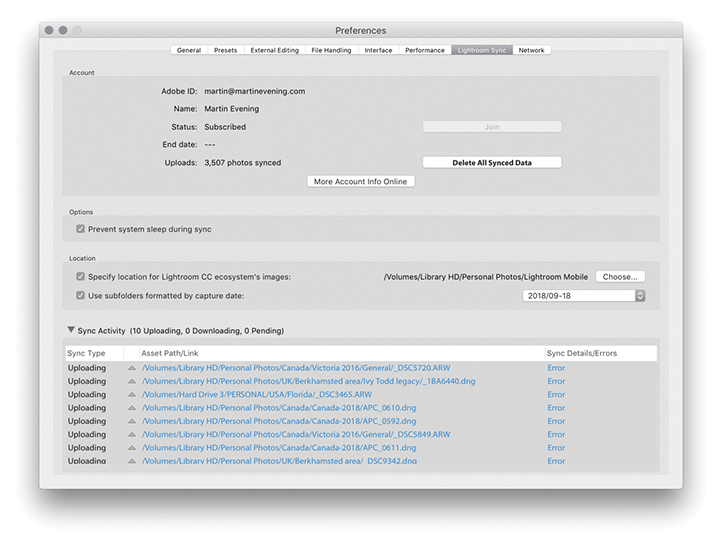Screen dimensions: 722x545
Task: Click the upload arrow icon beside APC_0611.dng
Action: 132,448
